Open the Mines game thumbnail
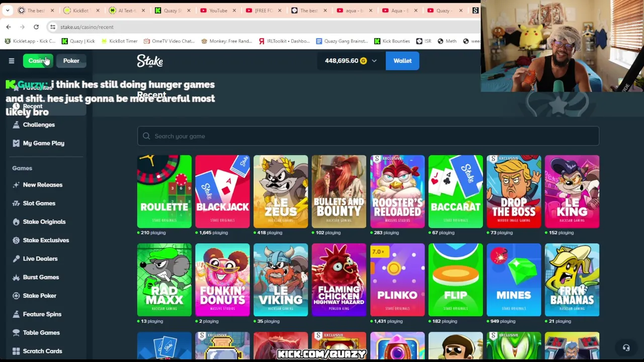The height and width of the screenshot is (362, 644). (x=514, y=280)
